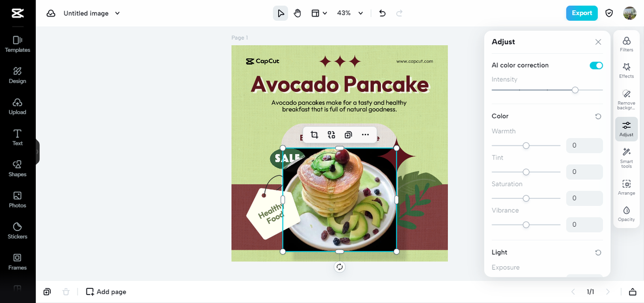Image resolution: width=644 pixels, height=303 pixels.
Task: Click the Vibrance slider handle
Action: click(526, 224)
